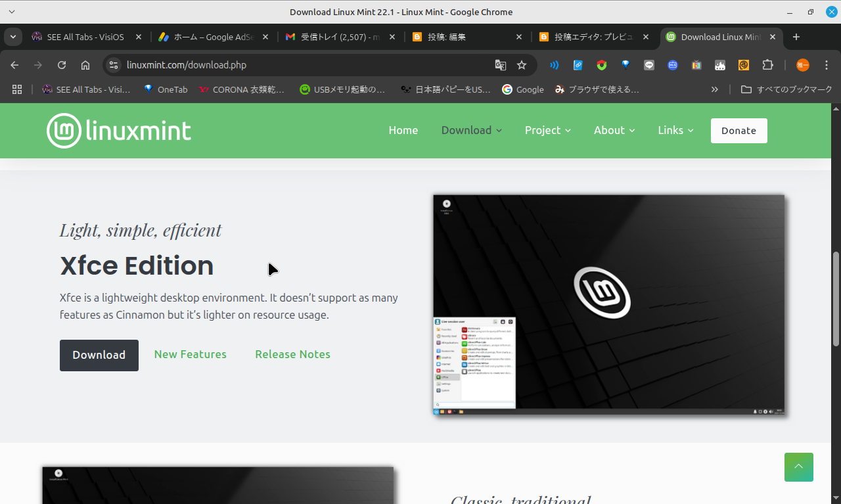Expand the tab search dropdown arrow
841x504 pixels.
12,37
